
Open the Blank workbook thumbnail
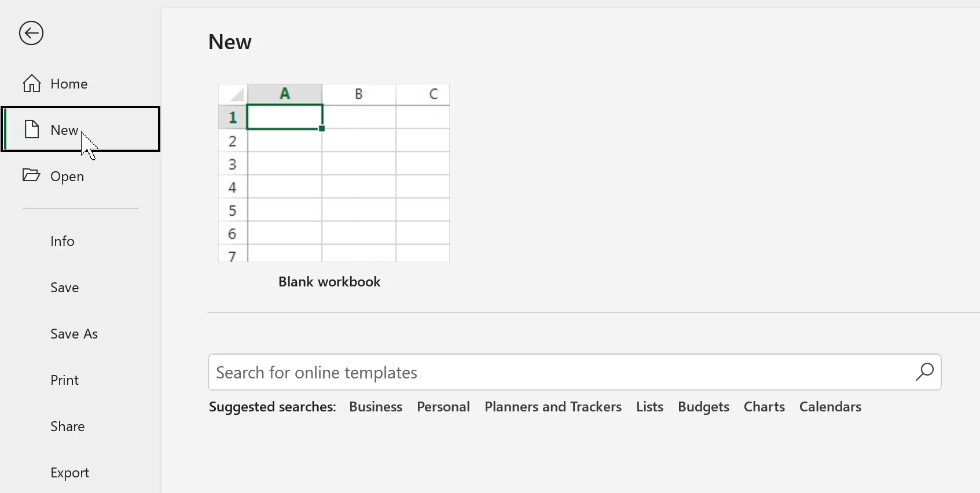pos(333,173)
